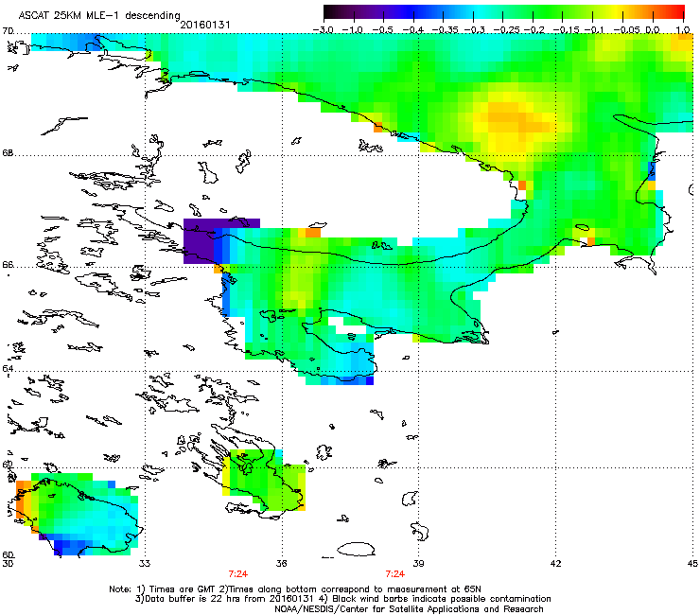Click the longitude label 42
Image resolution: width=700 pixels, height=615 pixels.
(x=555, y=564)
